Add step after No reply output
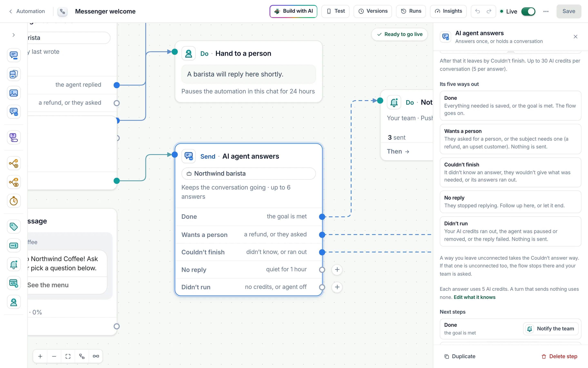The image size is (588, 368). 337,269
